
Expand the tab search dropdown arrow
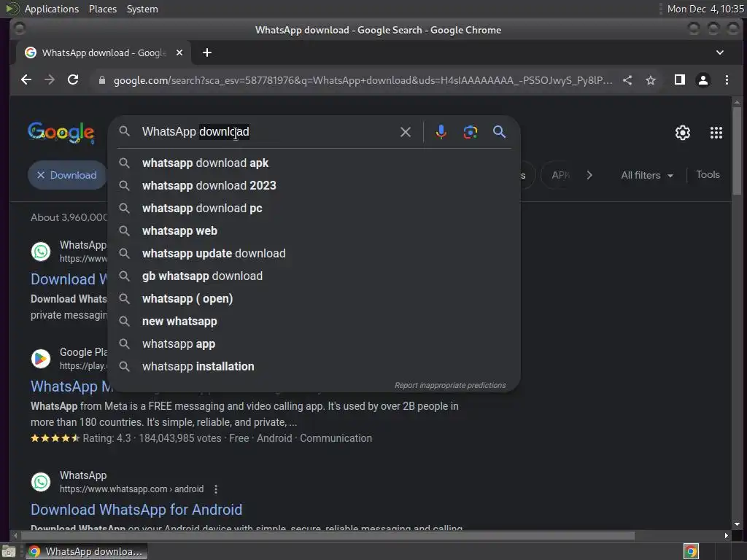coord(720,52)
